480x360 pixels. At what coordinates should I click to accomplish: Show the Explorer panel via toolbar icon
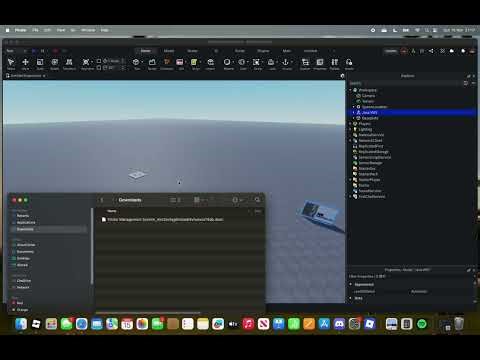tap(305, 62)
